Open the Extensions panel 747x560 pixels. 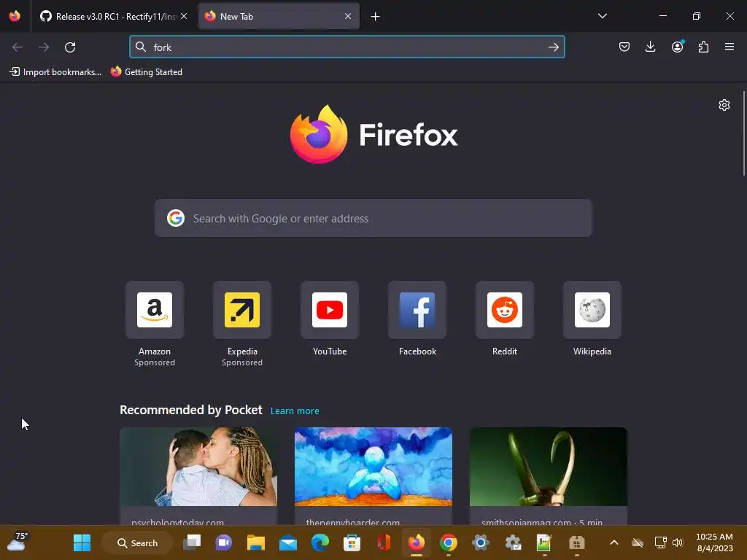click(703, 47)
